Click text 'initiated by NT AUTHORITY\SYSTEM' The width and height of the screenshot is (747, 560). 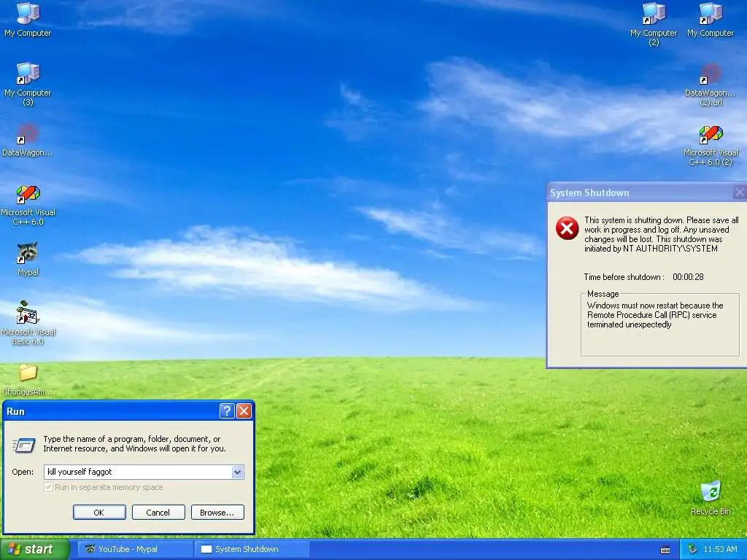(651, 248)
